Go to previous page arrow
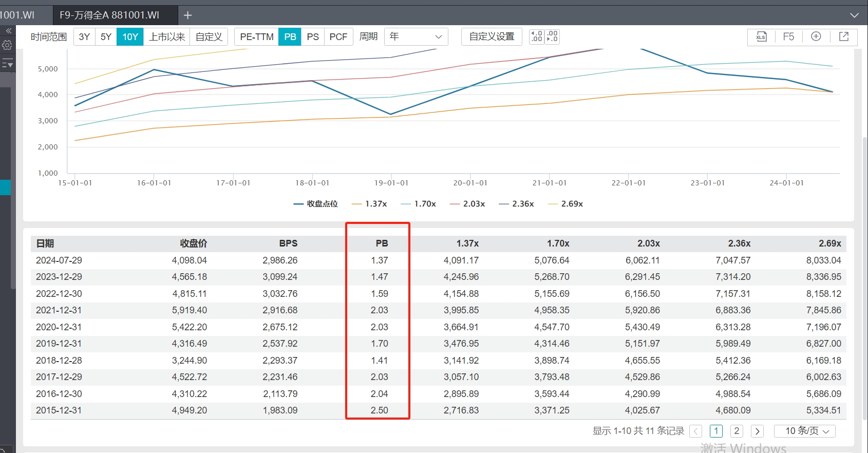868x453 pixels. 696,431
